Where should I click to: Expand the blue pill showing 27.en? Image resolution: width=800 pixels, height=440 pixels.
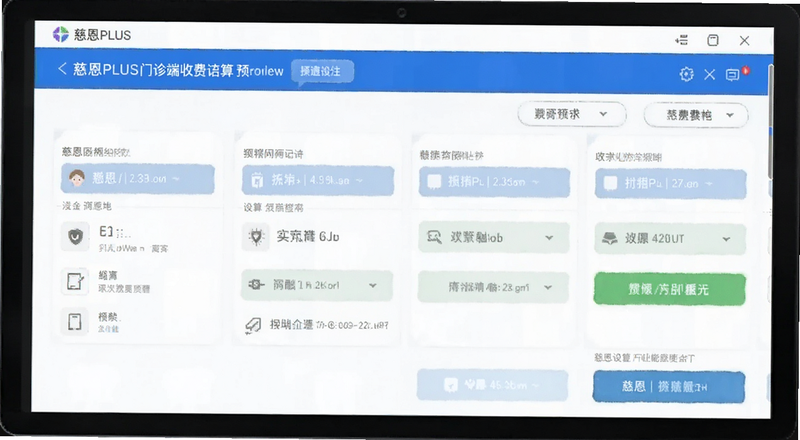(x=670, y=184)
